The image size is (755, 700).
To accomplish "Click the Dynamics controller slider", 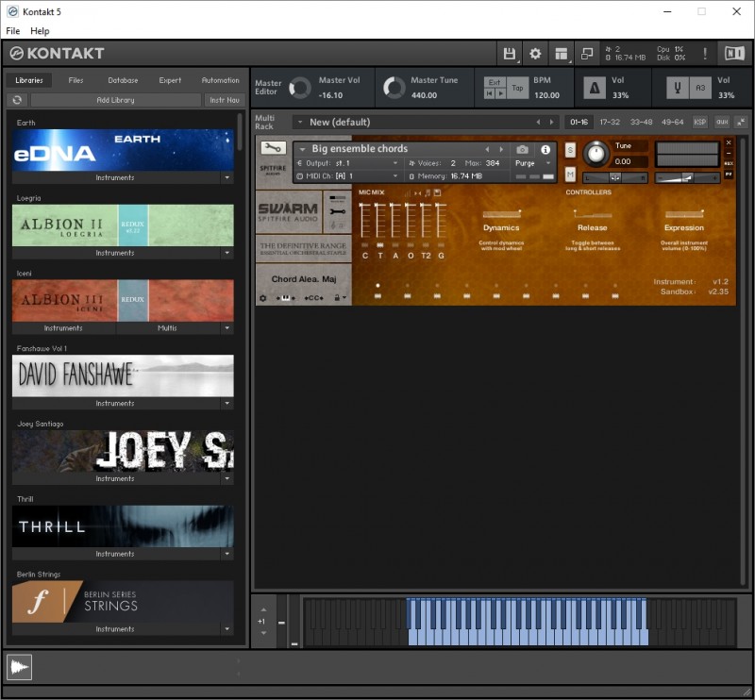I will click(501, 214).
